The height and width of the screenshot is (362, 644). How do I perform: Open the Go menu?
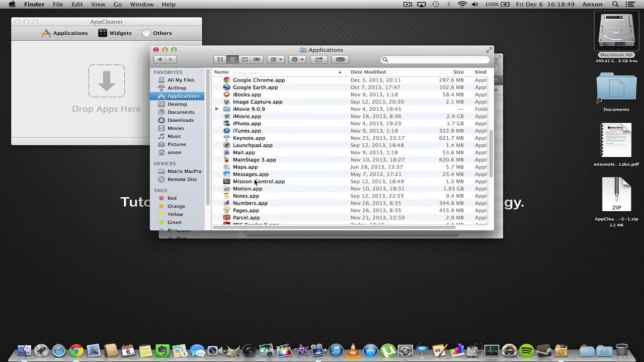coord(118,5)
